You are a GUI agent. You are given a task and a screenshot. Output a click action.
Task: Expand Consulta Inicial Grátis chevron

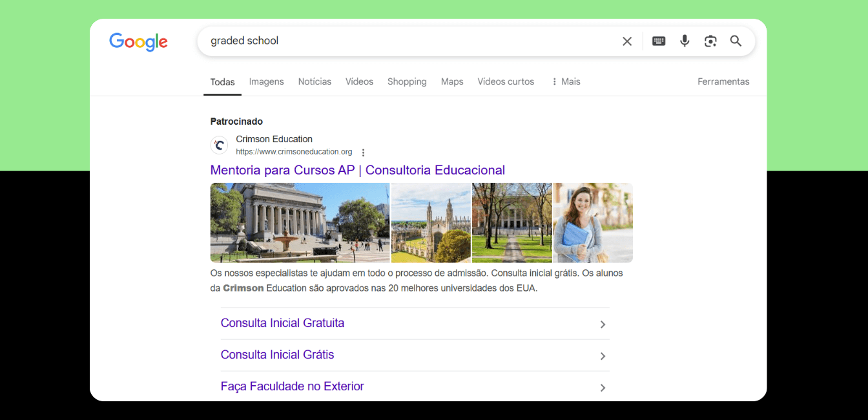[603, 356]
